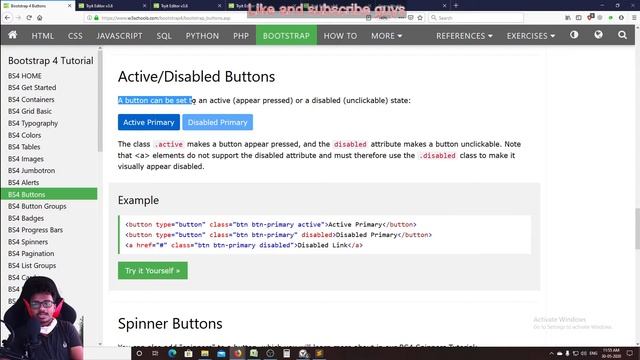Image resolution: width=640 pixels, height=360 pixels.
Task: Open Cortana circle on the taskbar
Action: tap(139, 353)
